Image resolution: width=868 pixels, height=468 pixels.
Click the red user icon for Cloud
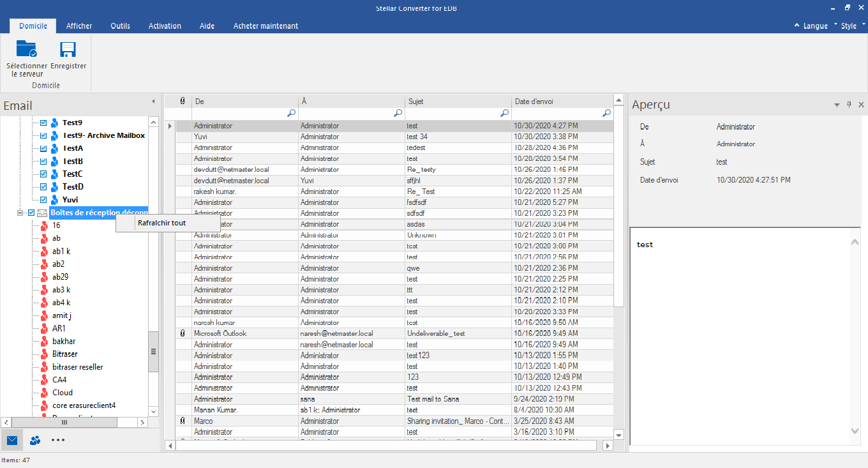44,393
